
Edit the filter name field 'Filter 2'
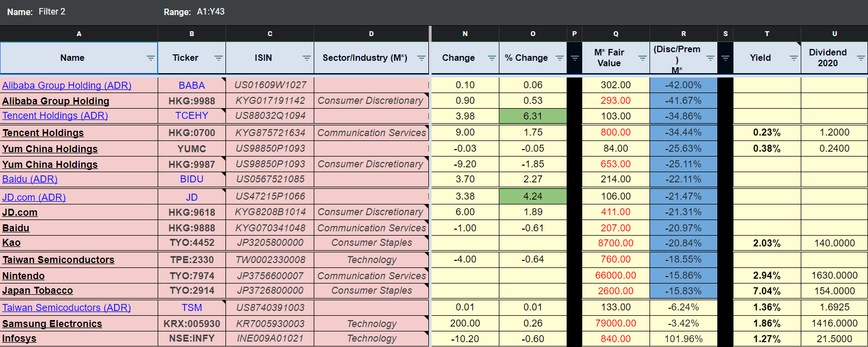tap(52, 12)
